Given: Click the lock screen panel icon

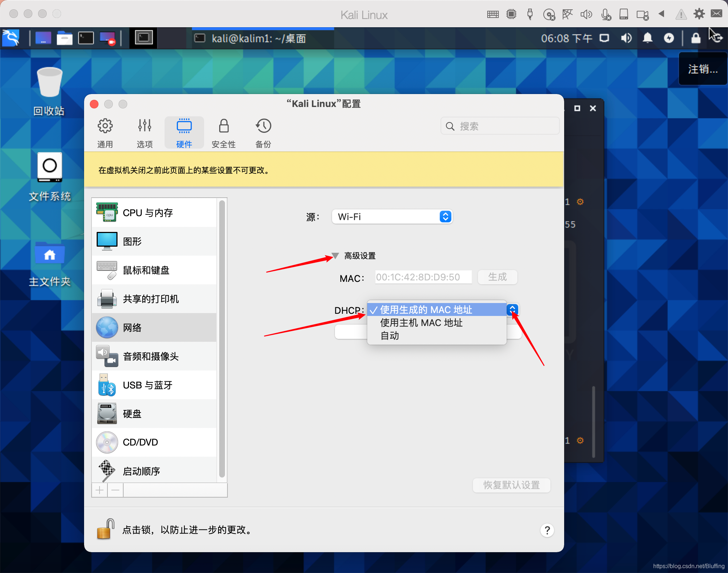Looking at the screenshot, I should (x=696, y=38).
